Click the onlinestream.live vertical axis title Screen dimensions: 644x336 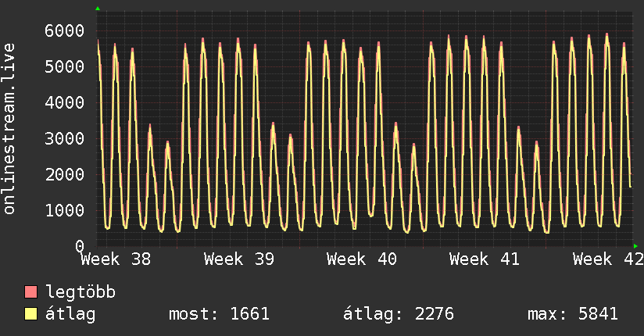click(9, 129)
